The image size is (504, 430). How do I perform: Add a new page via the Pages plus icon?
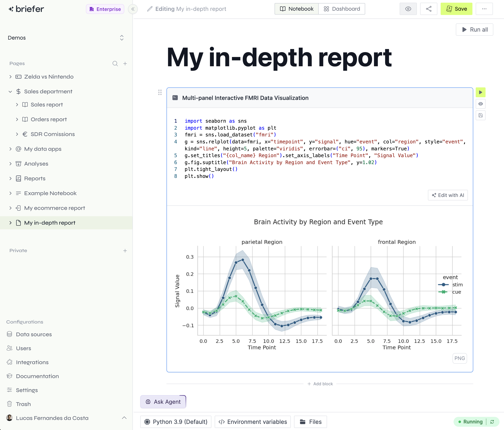(125, 64)
